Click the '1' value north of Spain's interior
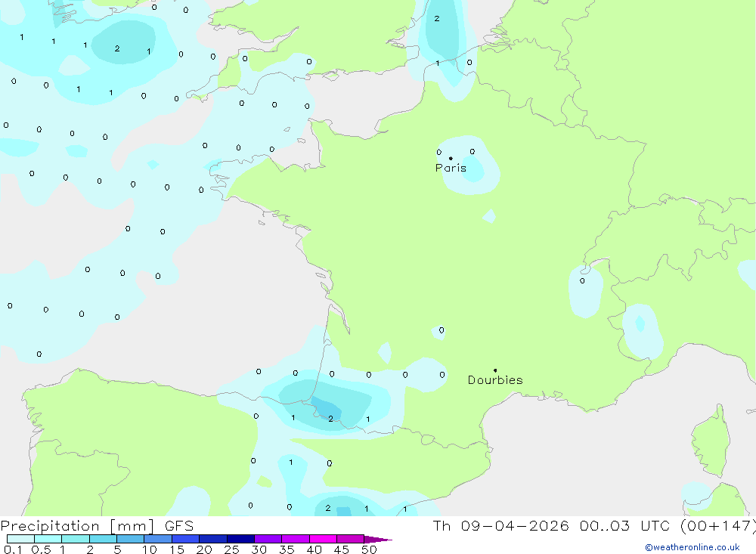 point(291,463)
